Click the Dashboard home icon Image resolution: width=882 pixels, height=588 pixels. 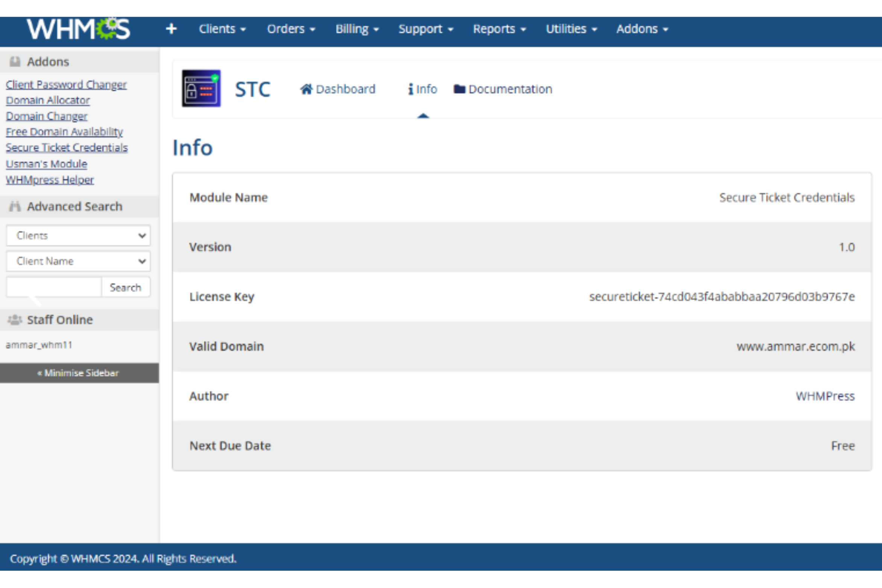[x=306, y=89]
